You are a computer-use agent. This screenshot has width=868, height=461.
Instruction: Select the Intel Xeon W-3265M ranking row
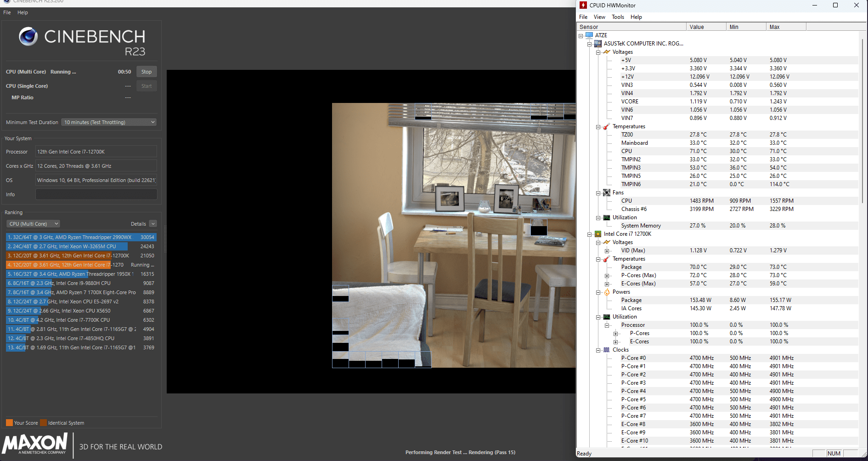pos(81,246)
